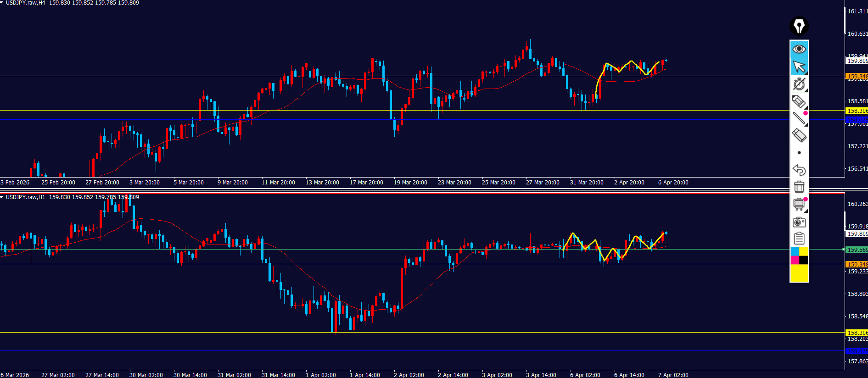Pick the magenta color swatch
Viewport: 868px width, 378px height.
tap(795, 260)
